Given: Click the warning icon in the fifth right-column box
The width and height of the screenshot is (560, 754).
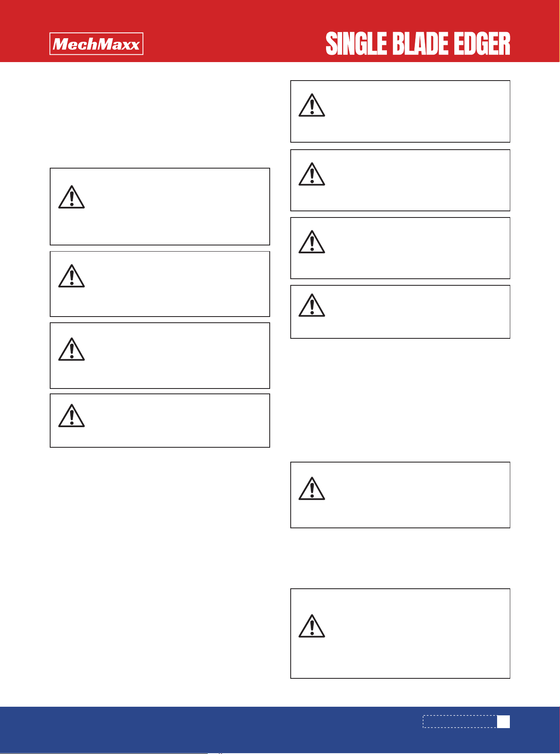Looking at the screenshot, I should [x=312, y=489].
